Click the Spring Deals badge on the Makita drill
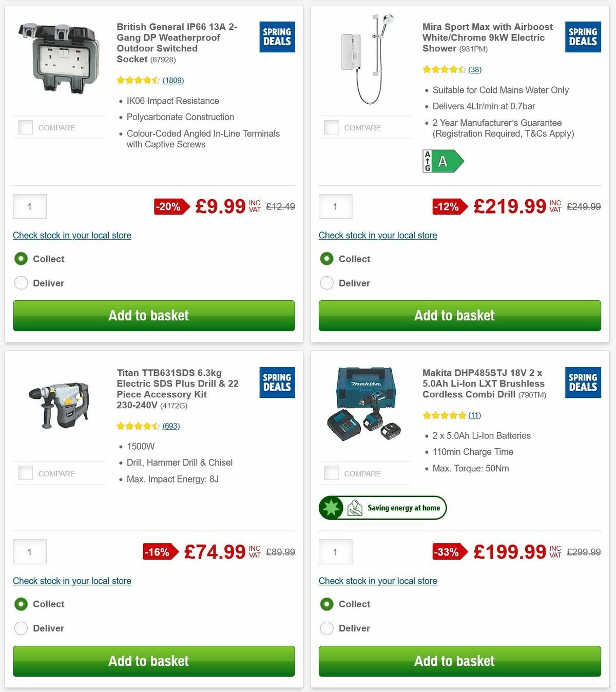 point(583,382)
